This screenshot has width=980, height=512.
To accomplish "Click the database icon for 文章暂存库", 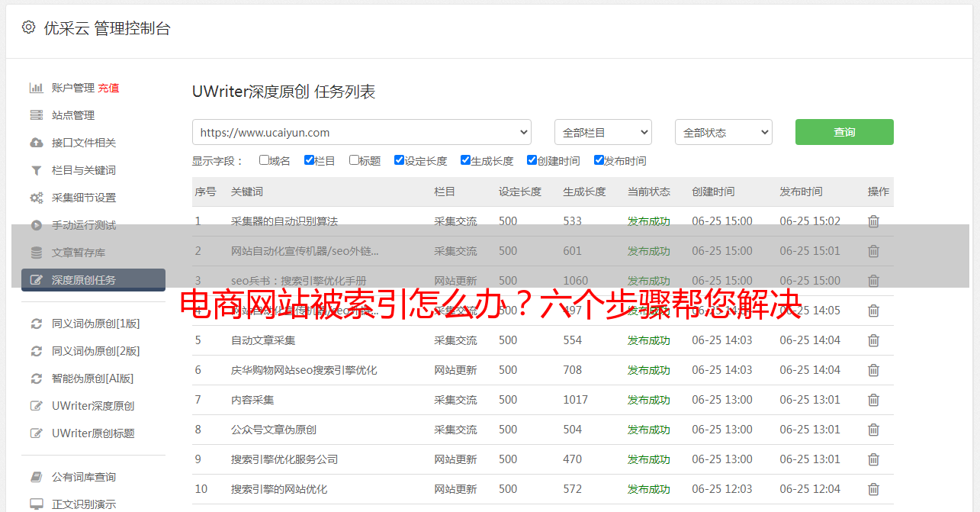I will 36,253.
